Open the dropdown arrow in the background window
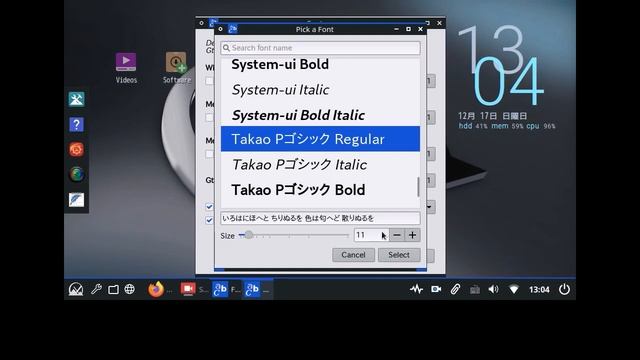The height and width of the screenshot is (360, 640). (x=430, y=207)
